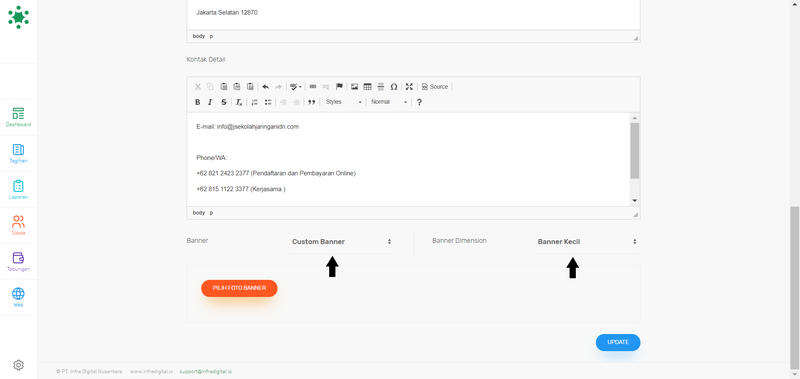Click the Cut icon in editor toolbar
Screen dimensions: 800x379
tap(198, 87)
